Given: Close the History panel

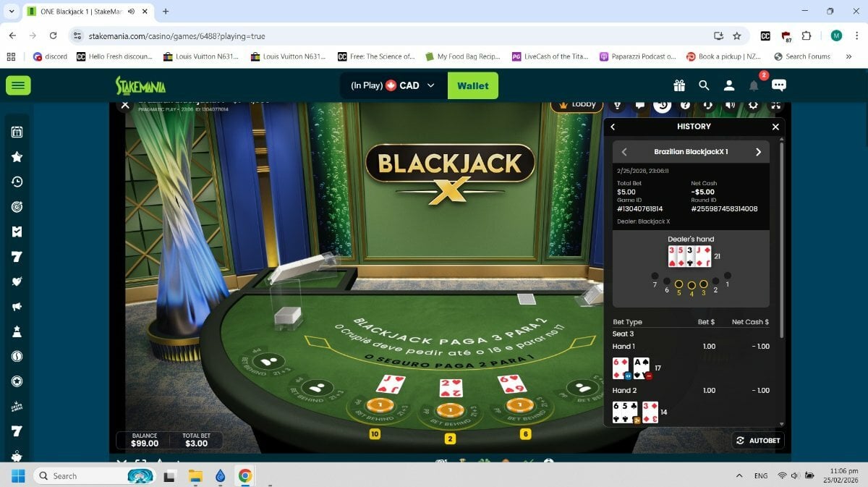Looking at the screenshot, I should (x=775, y=127).
